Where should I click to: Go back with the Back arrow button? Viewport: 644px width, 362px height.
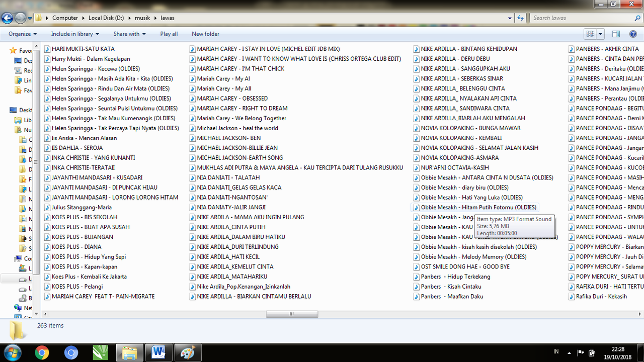[7, 18]
